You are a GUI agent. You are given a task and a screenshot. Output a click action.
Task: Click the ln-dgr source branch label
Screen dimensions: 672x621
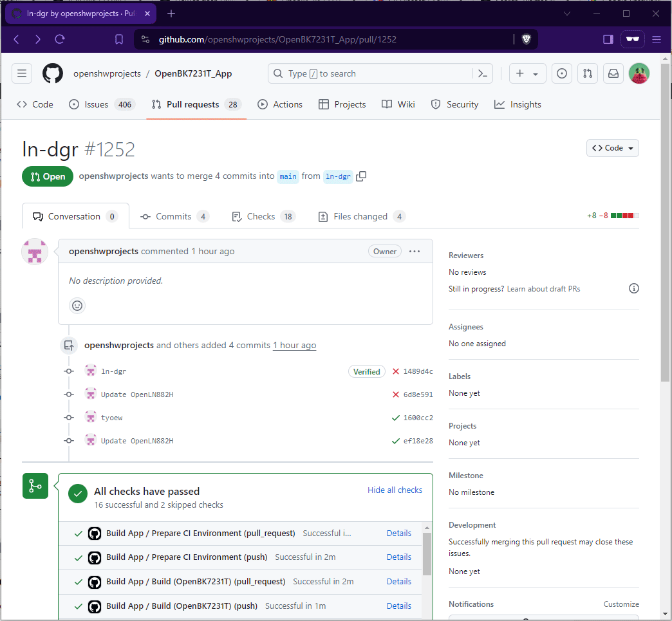pos(338,176)
